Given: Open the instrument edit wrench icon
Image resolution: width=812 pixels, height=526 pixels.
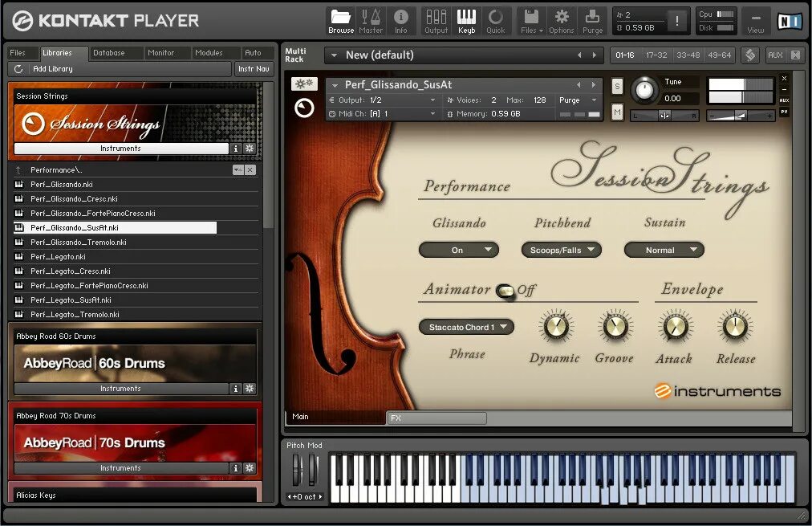Looking at the screenshot, I should point(304,84).
